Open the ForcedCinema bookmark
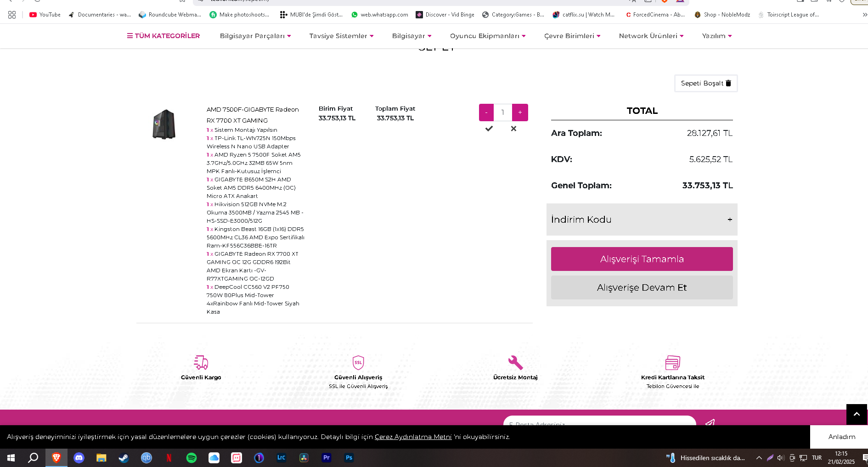This screenshot has width=868, height=467. click(655, 15)
